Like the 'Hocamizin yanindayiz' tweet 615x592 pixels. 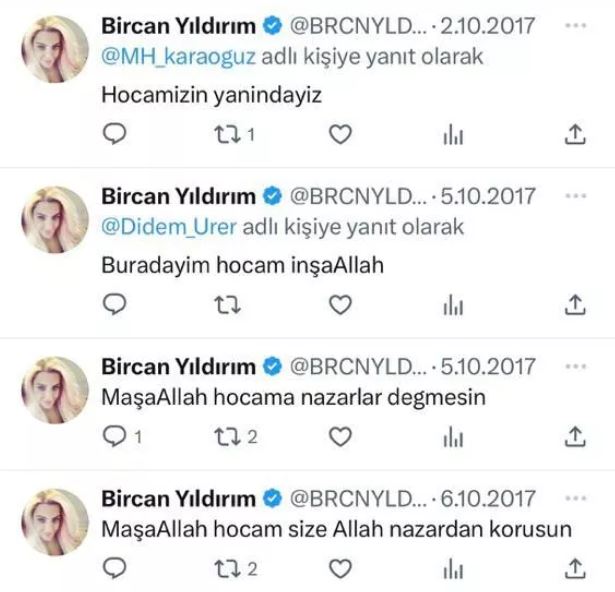coord(340,134)
